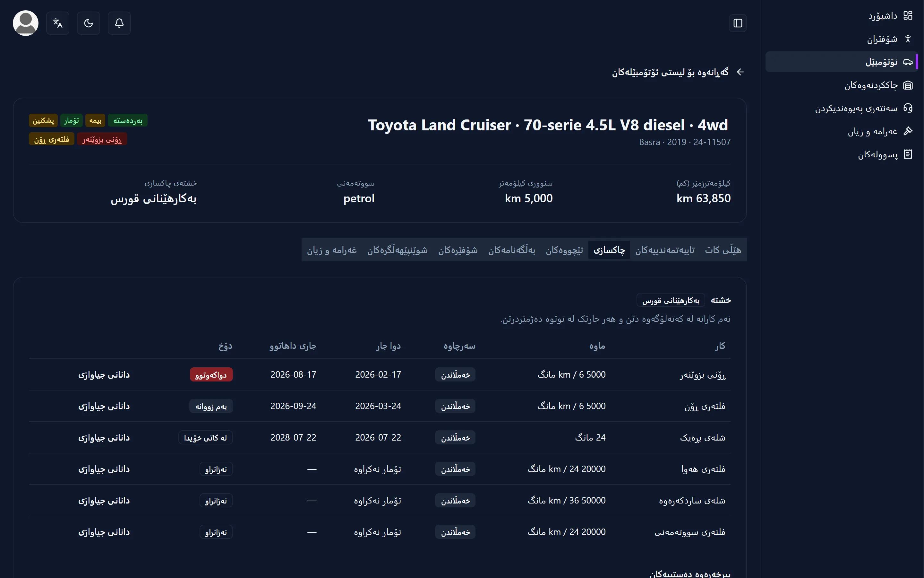
Task: Open چاککردنەوەکان repairs sidebar icon
Action: coord(908,85)
